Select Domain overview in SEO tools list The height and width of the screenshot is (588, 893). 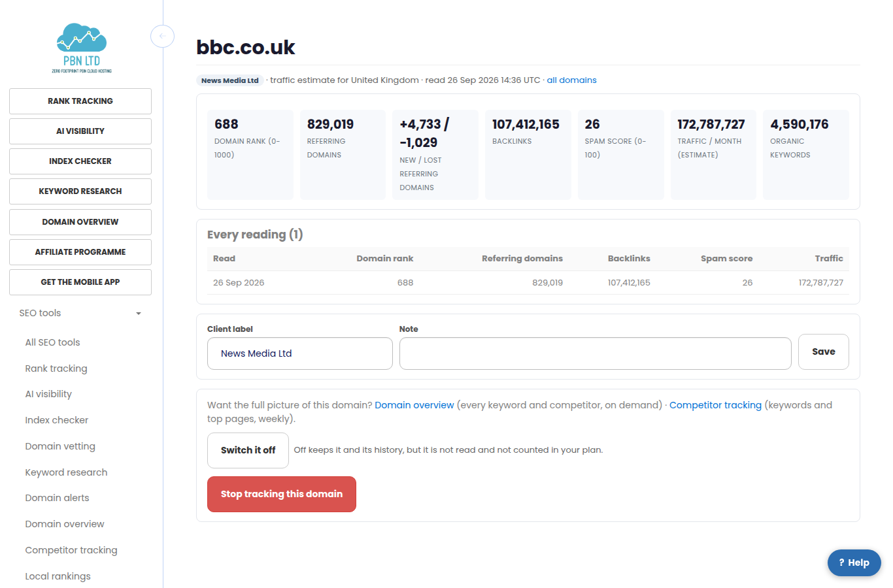(x=65, y=524)
